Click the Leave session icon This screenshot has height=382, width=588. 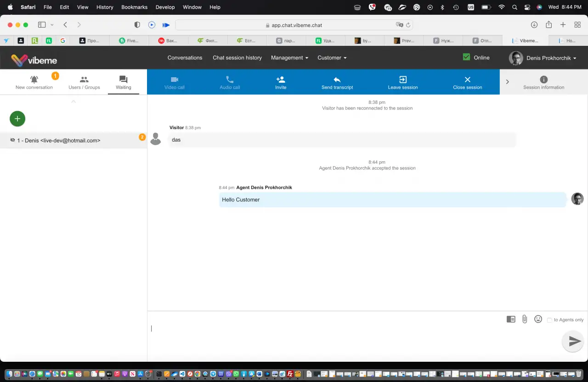pos(403,80)
